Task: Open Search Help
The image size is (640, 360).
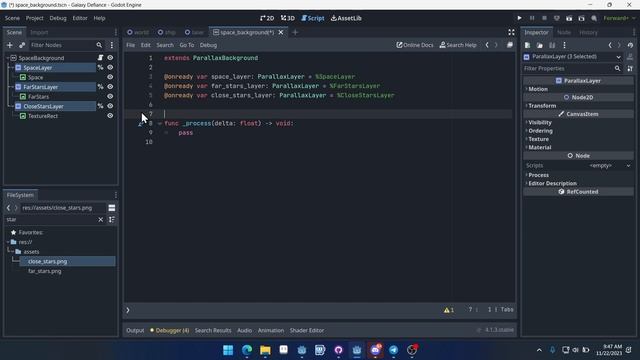Action: tap(458, 45)
